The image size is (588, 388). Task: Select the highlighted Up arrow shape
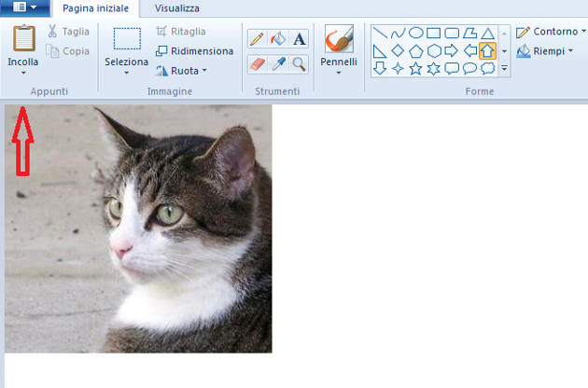(x=488, y=51)
